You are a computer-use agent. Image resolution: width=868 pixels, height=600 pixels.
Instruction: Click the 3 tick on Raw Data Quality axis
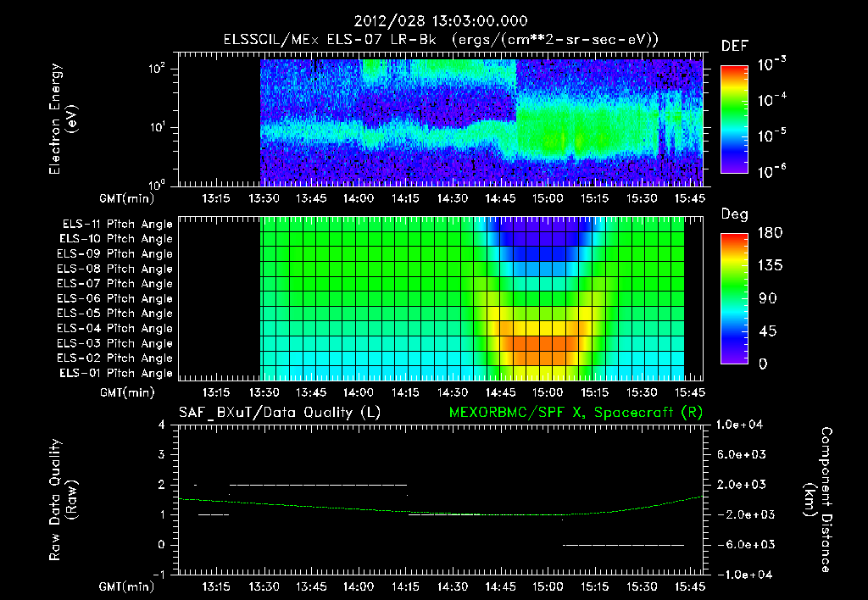[161, 454]
